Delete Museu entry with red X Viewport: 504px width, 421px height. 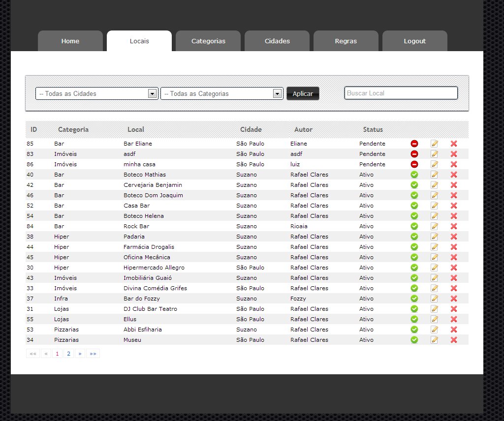(453, 340)
